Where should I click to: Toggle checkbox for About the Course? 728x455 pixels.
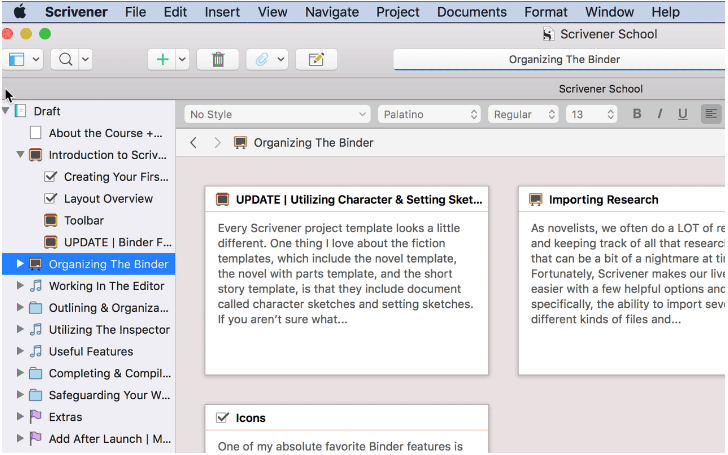coord(36,133)
